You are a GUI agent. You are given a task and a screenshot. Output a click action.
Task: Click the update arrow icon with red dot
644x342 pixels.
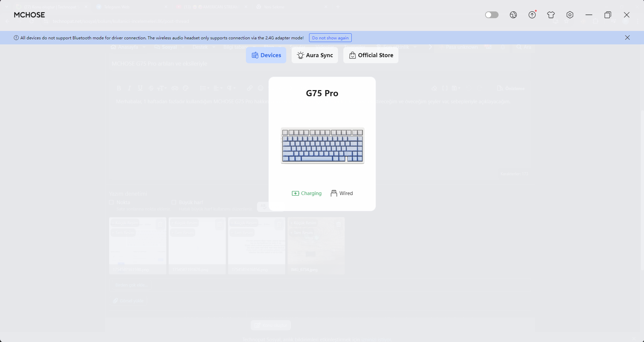[x=532, y=15]
